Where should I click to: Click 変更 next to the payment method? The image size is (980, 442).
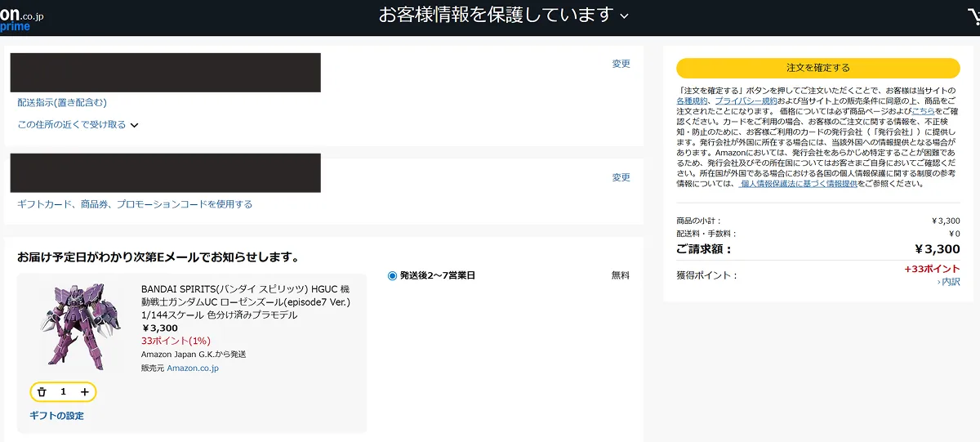click(621, 177)
